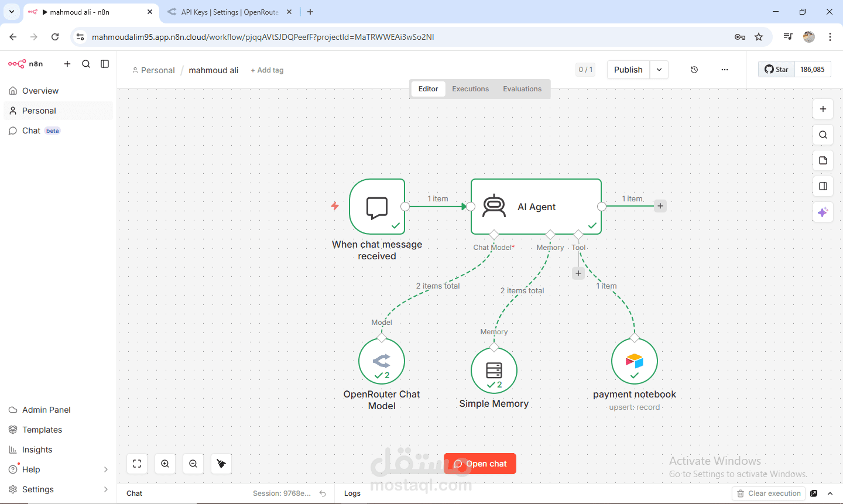Click the browser address bar URL
The height and width of the screenshot is (504, 843).
[x=263, y=37]
